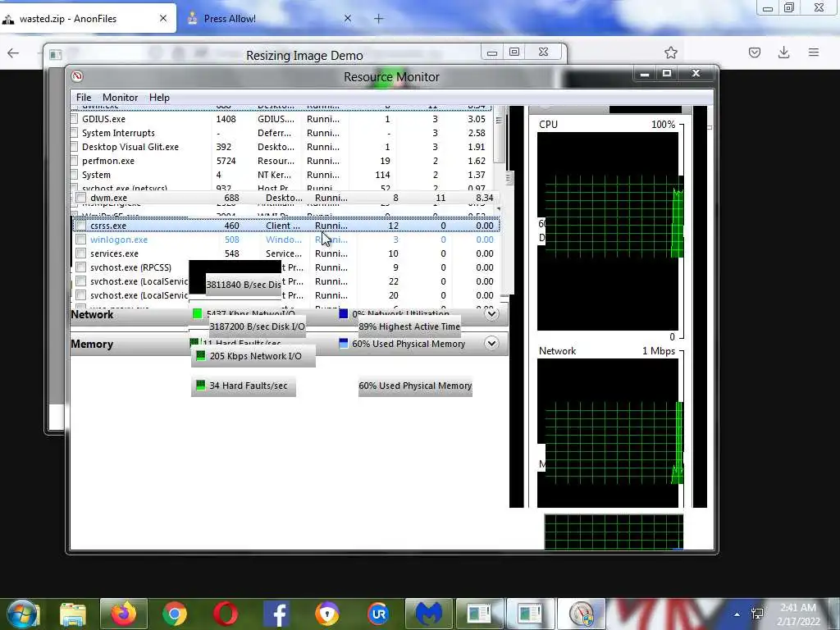Viewport: 840px width, 630px height.
Task: Select the services.exe process name
Action: tap(114, 253)
